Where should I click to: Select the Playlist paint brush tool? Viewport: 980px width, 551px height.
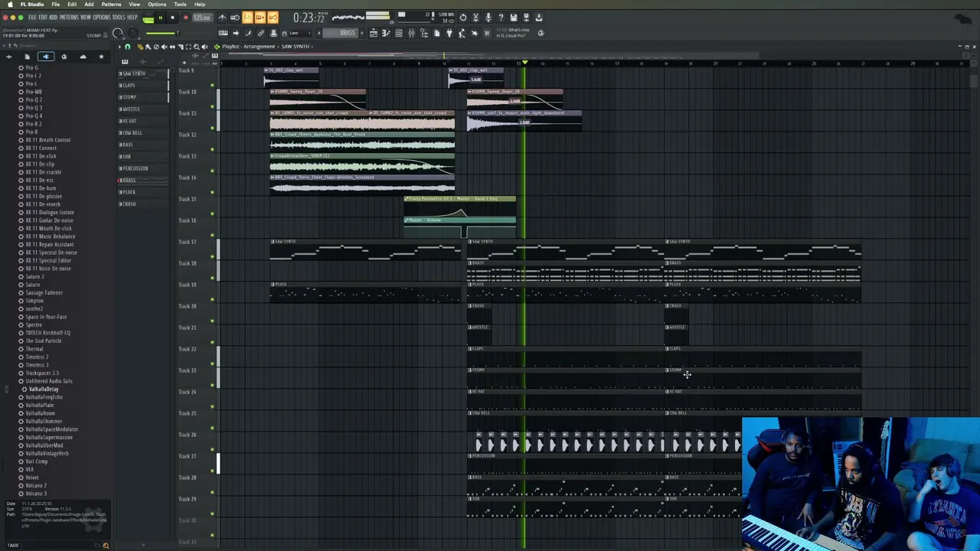click(149, 47)
